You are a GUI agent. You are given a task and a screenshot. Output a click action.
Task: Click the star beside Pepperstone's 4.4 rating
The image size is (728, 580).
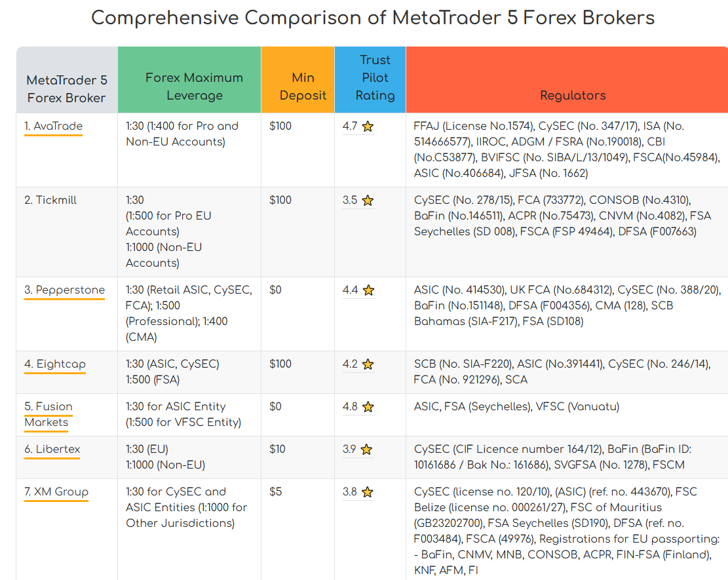point(368,290)
